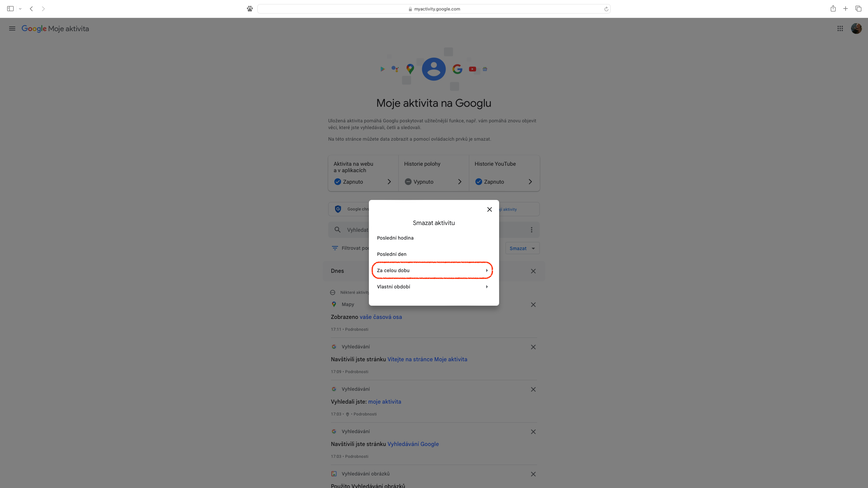
Task: Open Aktivita na webu a v aplikacích settings
Action: click(363, 173)
